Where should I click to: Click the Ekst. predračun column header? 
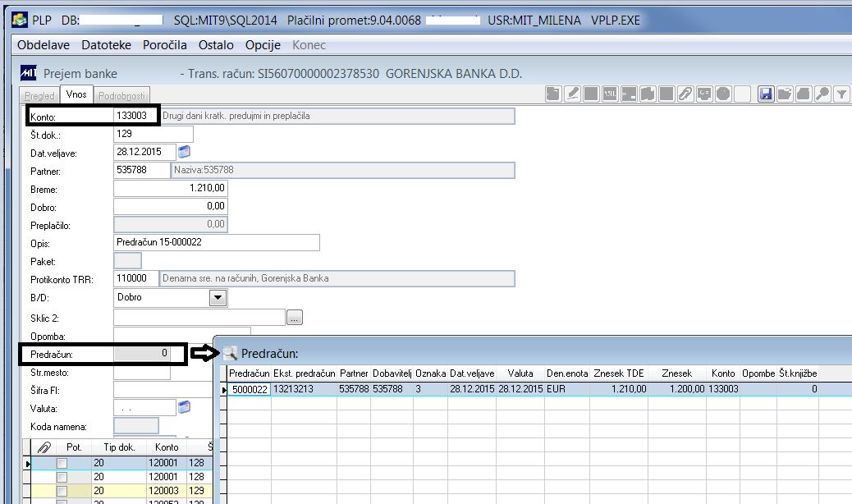(305, 373)
